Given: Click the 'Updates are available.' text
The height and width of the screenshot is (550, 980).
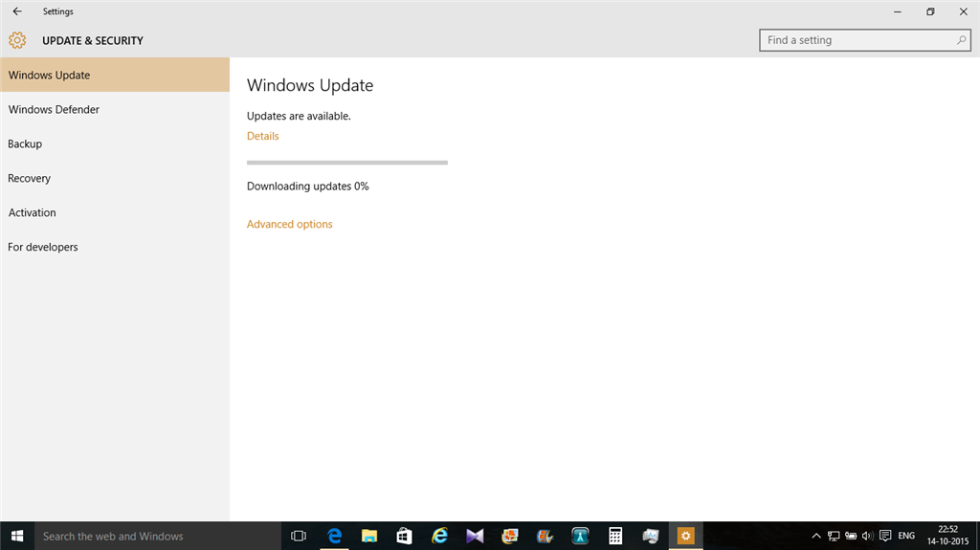Looking at the screenshot, I should (299, 117).
